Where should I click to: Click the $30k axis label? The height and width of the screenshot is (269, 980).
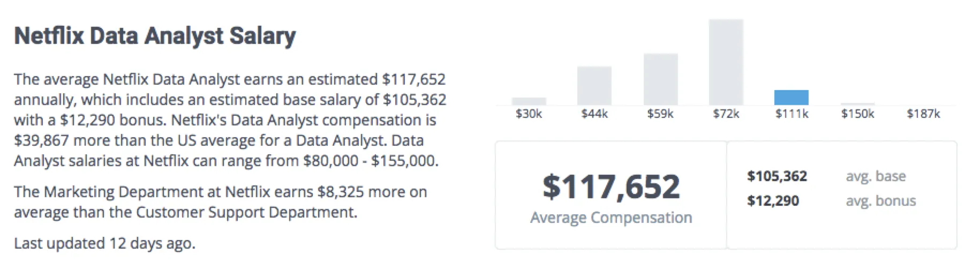[x=529, y=114]
